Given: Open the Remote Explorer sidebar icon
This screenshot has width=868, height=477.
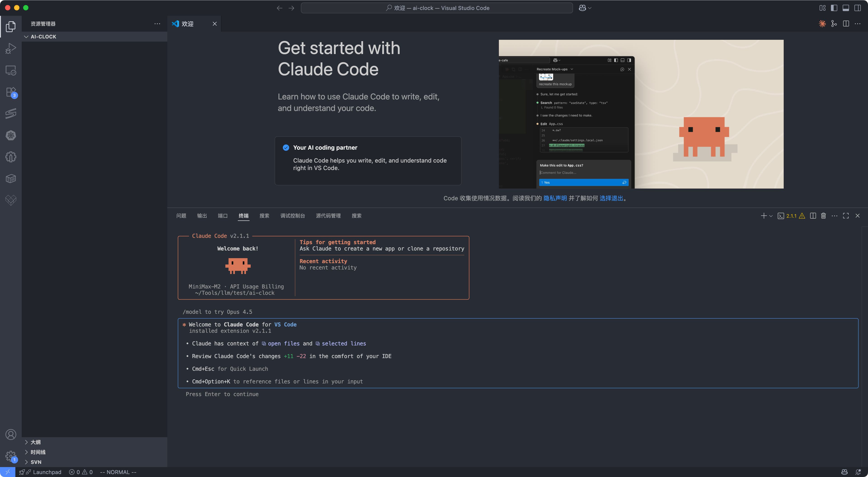Looking at the screenshot, I should click(11, 71).
